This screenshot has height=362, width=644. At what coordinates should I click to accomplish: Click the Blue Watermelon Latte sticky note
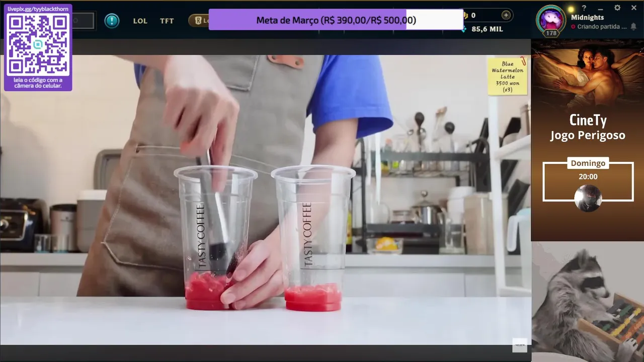508,76
